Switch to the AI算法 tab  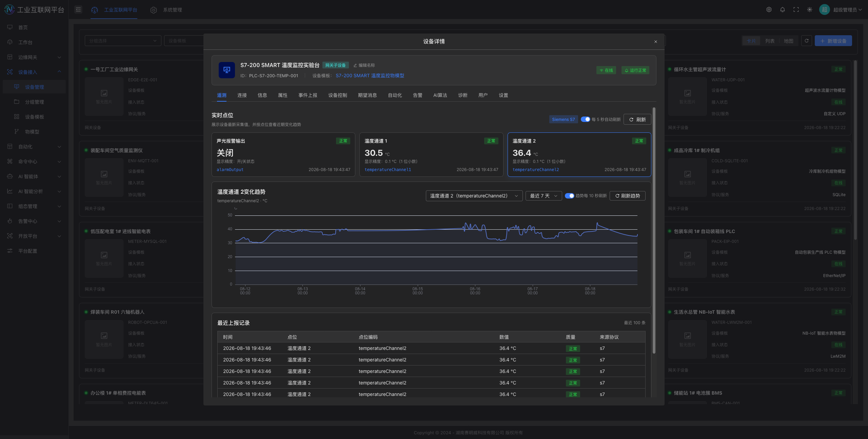(440, 95)
